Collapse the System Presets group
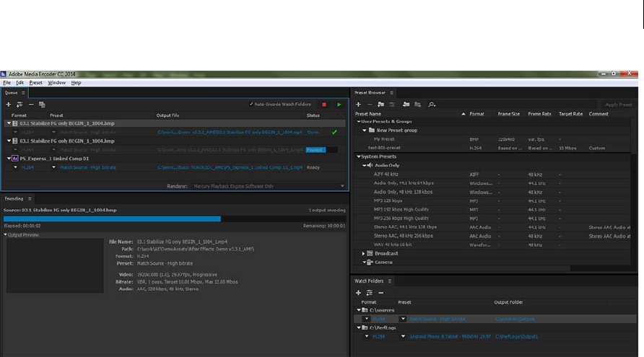This screenshot has width=644, height=357. tap(359, 157)
